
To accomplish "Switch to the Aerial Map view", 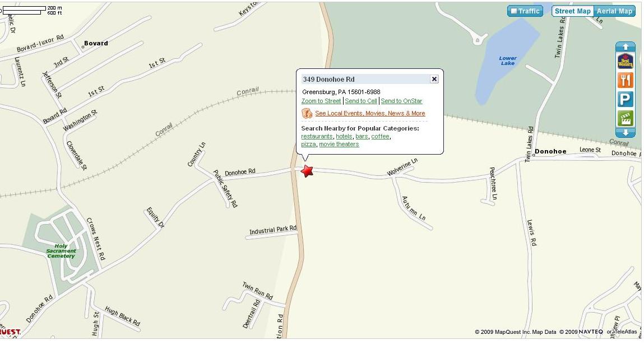I will click(x=614, y=11).
